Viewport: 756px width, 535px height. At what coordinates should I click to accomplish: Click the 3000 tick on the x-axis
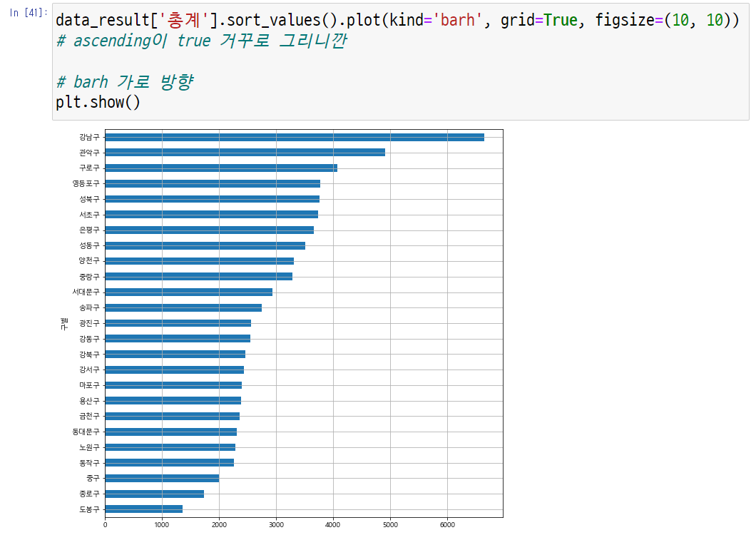point(276,525)
